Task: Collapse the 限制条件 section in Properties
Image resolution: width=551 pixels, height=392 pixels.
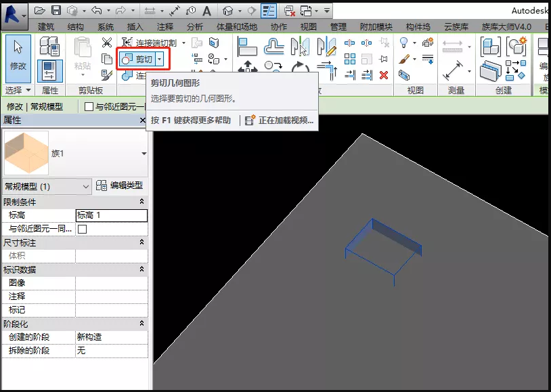Action: 141,200
